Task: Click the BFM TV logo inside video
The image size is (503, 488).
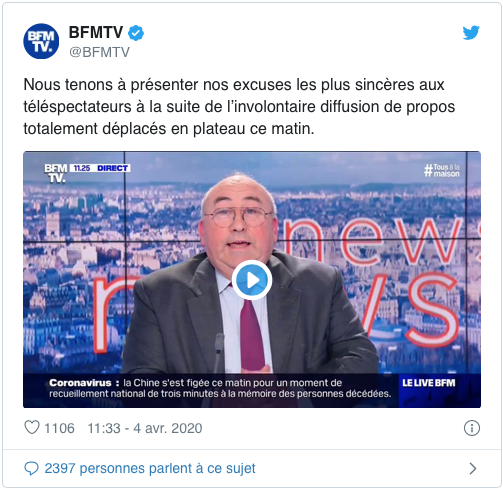Action: tap(56, 173)
